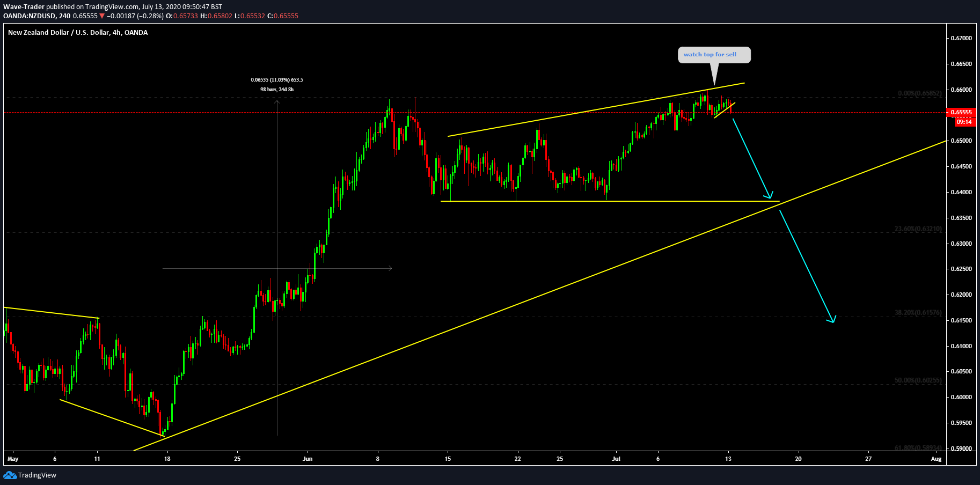Screen dimensions: 980x485
Task: Click the 0.59000 price axis label
Action: tap(961, 449)
